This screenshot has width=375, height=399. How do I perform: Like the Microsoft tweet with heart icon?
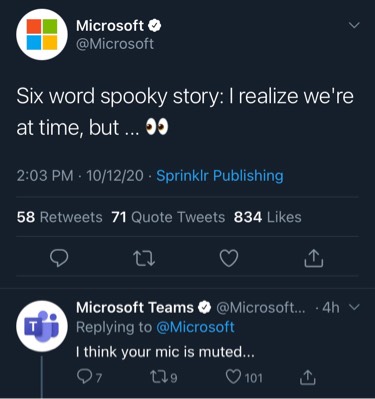pyautogui.click(x=229, y=258)
